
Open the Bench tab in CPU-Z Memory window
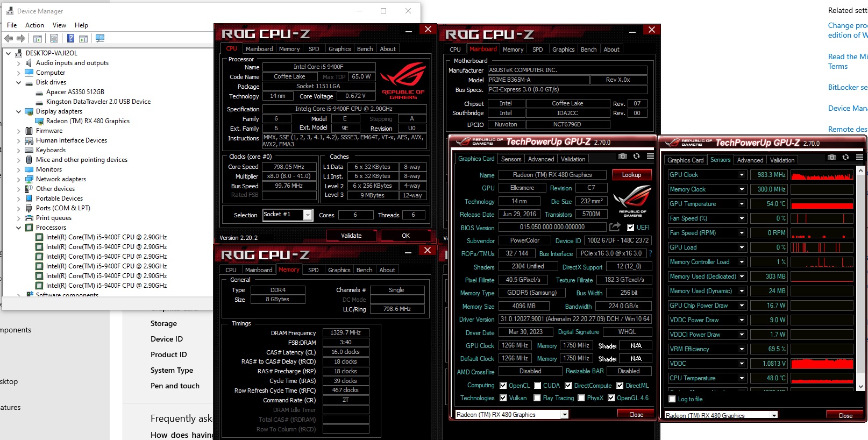(x=364, y=270)
